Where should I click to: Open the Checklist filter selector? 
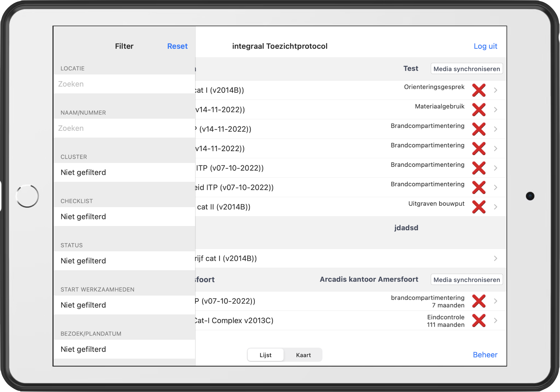(x=124, y=216)
